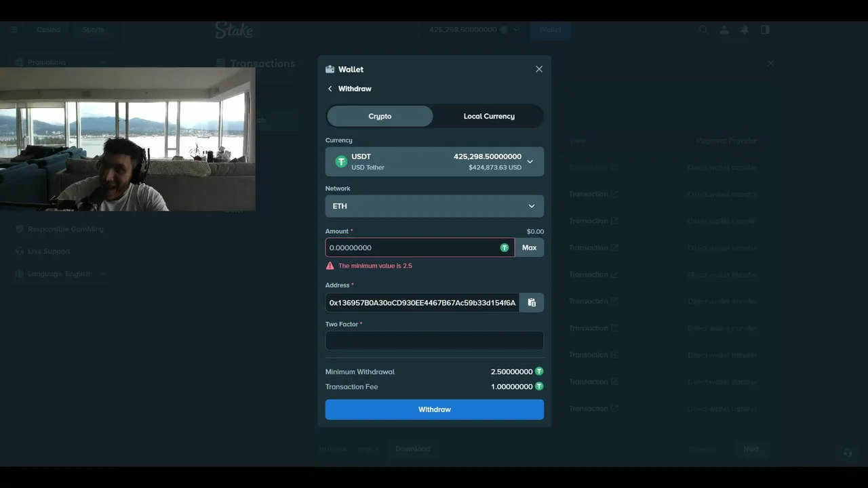Click the Stake logo
This screenshot has width=868, height=488.
pyautogui.click(x=234, y=30)
